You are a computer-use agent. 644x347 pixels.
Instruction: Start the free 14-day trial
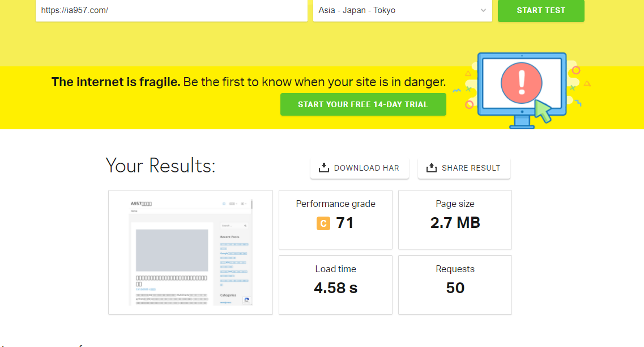coord(363,104)
